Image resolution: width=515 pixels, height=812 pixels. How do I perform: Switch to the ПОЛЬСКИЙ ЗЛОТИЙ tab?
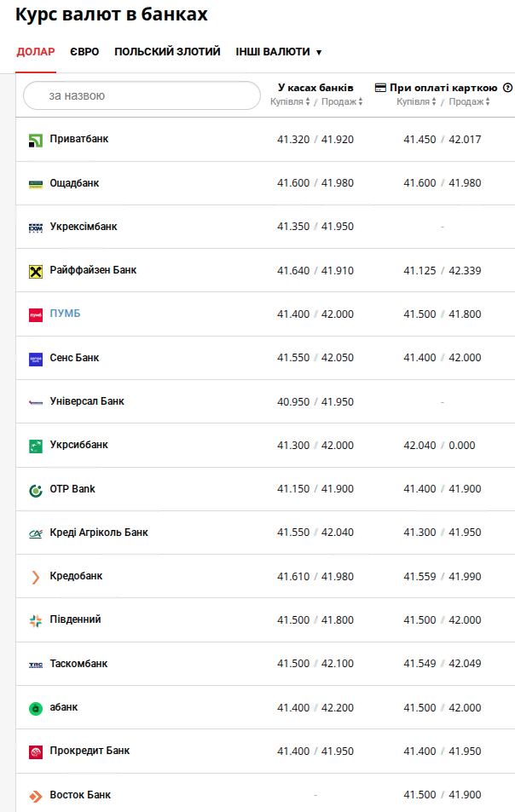(x=167, y=52)
